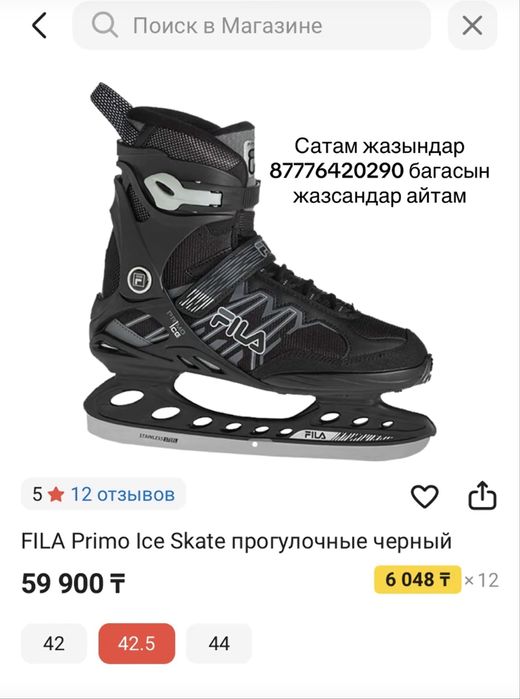Image resolution: width=520 pixels, height=699 pixels.
Task: Tap the Сатам жазындар overlay text
Action: coord(379,146)
